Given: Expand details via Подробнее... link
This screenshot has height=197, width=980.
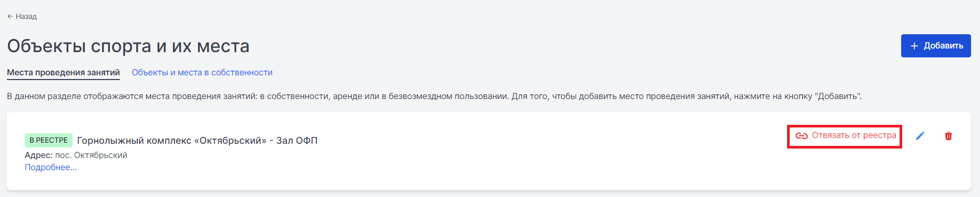Looking at the screenshot, I should tap(50, 168).
